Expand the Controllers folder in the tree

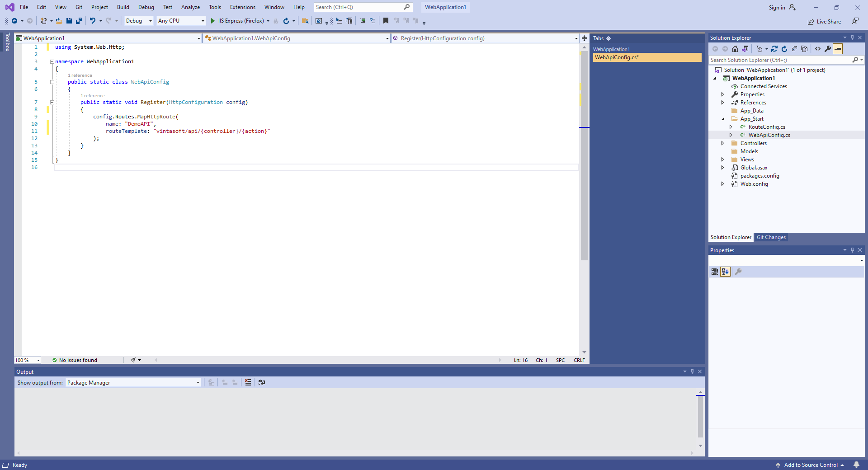pyautogui.click(x=722, y=143)
